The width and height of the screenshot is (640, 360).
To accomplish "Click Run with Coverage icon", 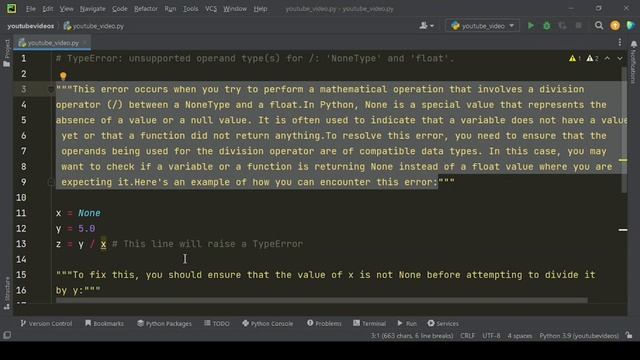I will (562, 26).
